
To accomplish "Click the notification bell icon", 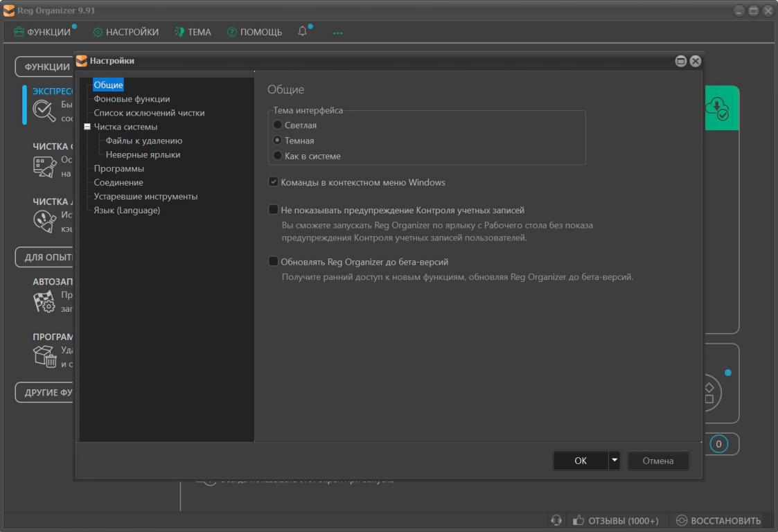I will coord(303,31).
